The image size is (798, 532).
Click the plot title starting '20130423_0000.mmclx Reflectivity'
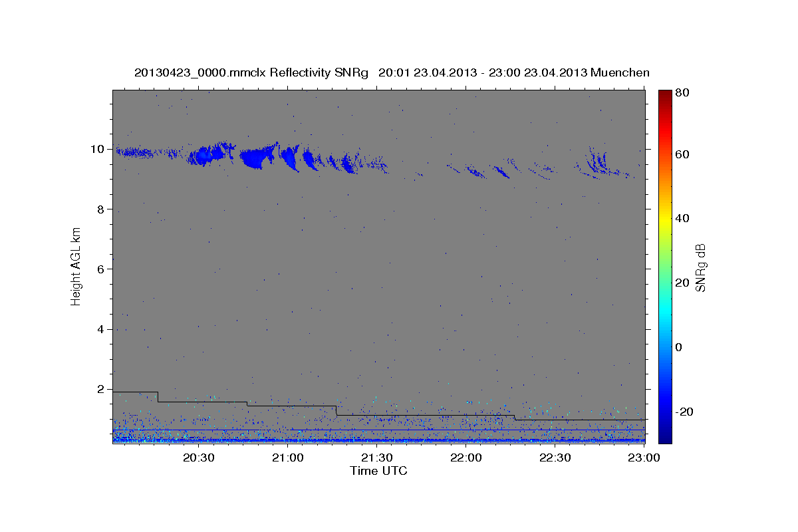(x=392, y=72)
